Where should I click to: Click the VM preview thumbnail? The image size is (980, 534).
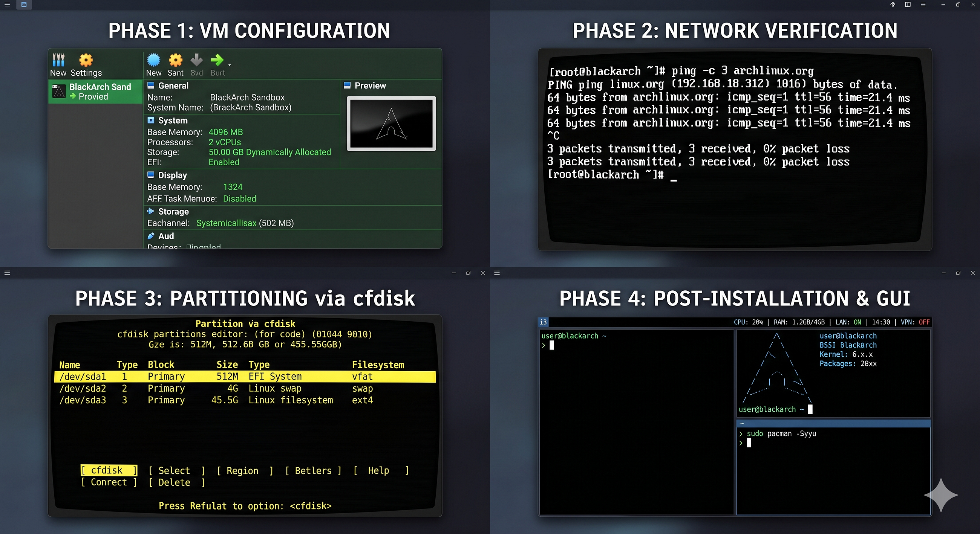tap(391, 124)
